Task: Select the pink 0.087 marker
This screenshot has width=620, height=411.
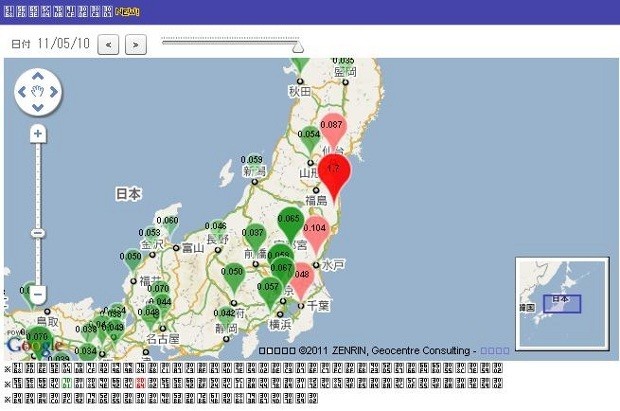Action: pos(331,128)
